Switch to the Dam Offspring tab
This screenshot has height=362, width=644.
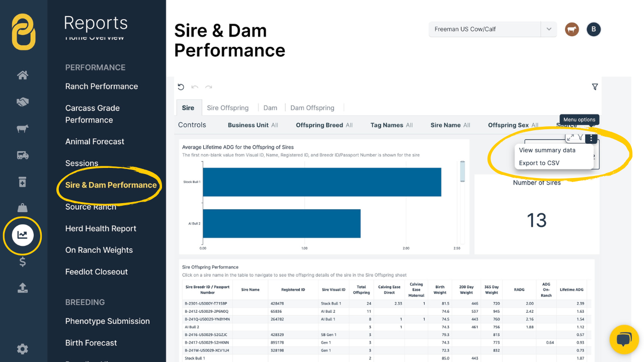click(x=312, y=108)
